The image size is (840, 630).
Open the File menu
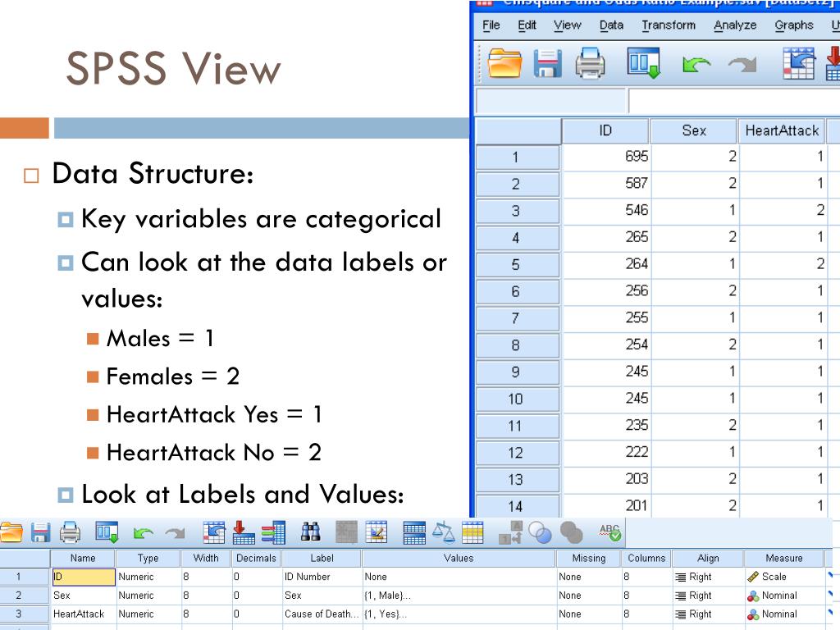tap(491, 25)
